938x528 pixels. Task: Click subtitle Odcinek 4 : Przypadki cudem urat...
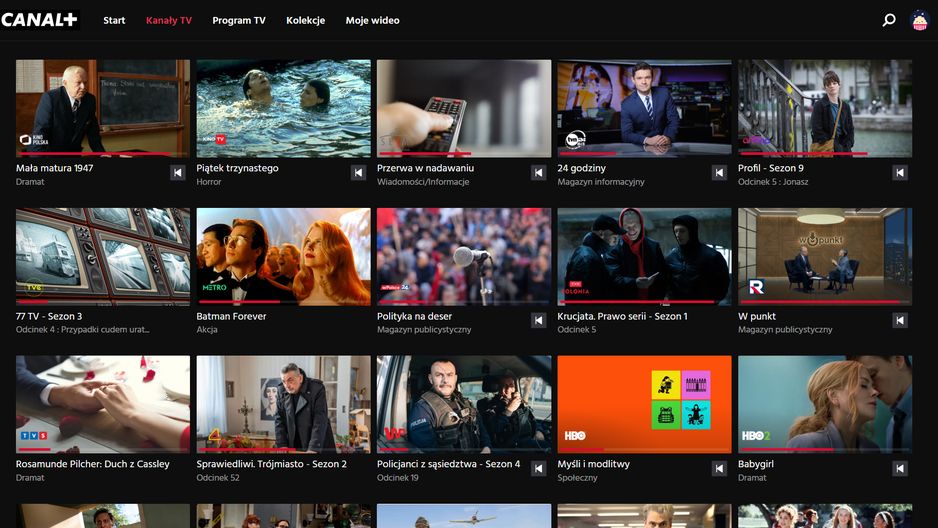click(x=83, y=329)
